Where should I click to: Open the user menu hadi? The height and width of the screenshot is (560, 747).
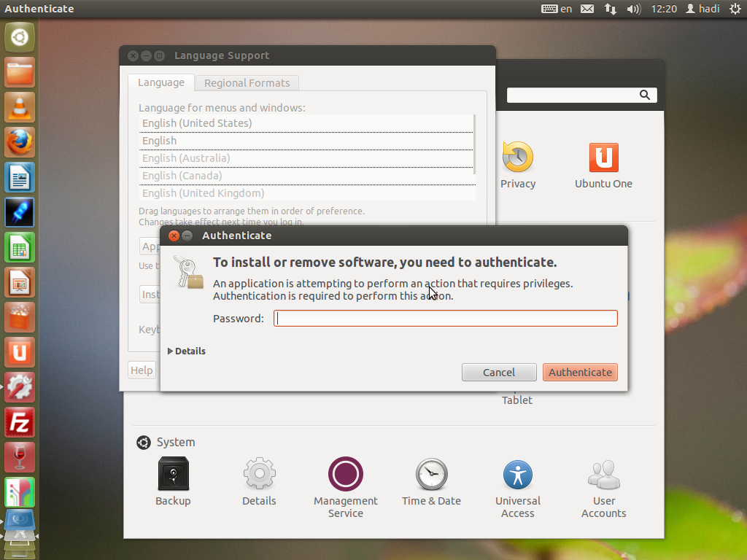(x=703, y=9)
